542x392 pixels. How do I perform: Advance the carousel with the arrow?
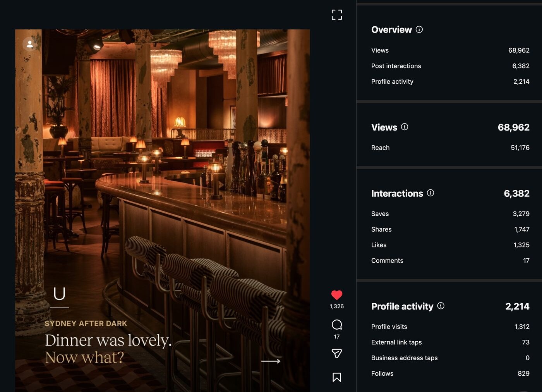tap(271, 361)
